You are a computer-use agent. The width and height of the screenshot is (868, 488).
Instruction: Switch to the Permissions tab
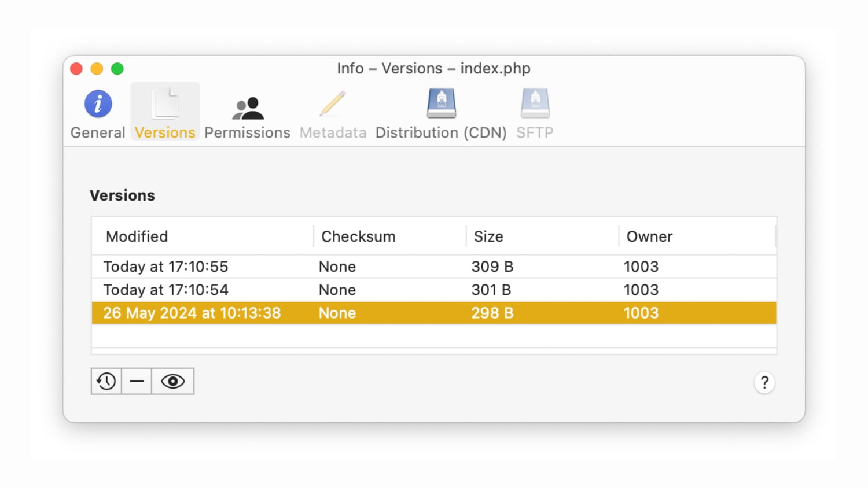click(247, 114)
